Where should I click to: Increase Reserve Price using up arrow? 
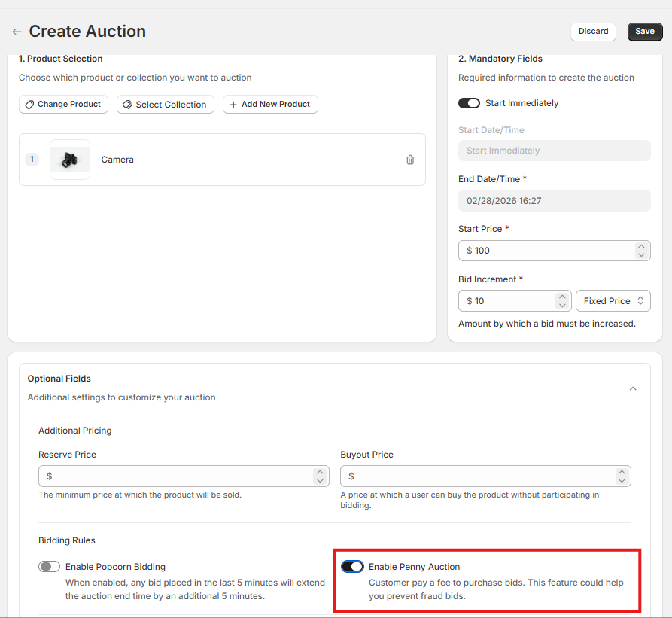tap(320, 472)
